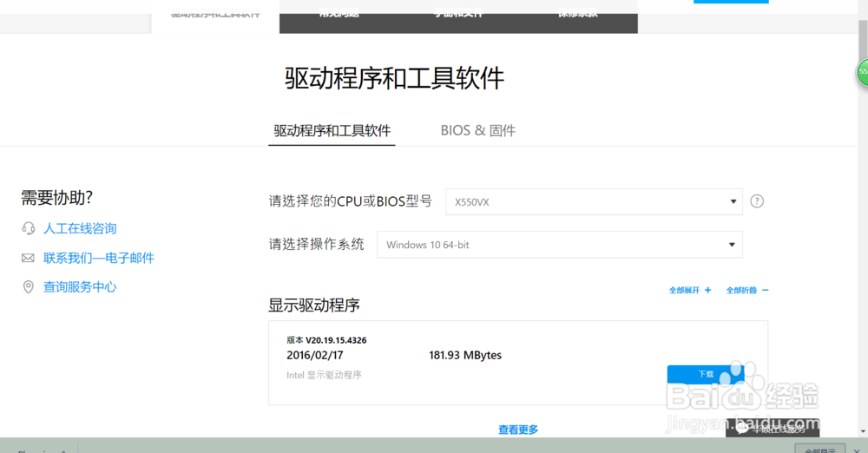Click the large 驱动程序和工具软件 page title
Image resolution: width=868 pixels, height=453 pixels.
(x=395, y=78)
